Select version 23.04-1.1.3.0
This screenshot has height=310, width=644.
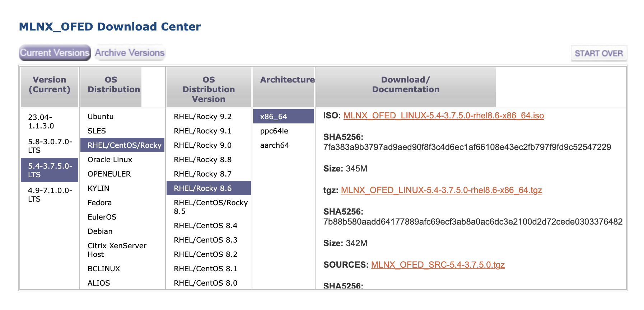pos(50,121)
